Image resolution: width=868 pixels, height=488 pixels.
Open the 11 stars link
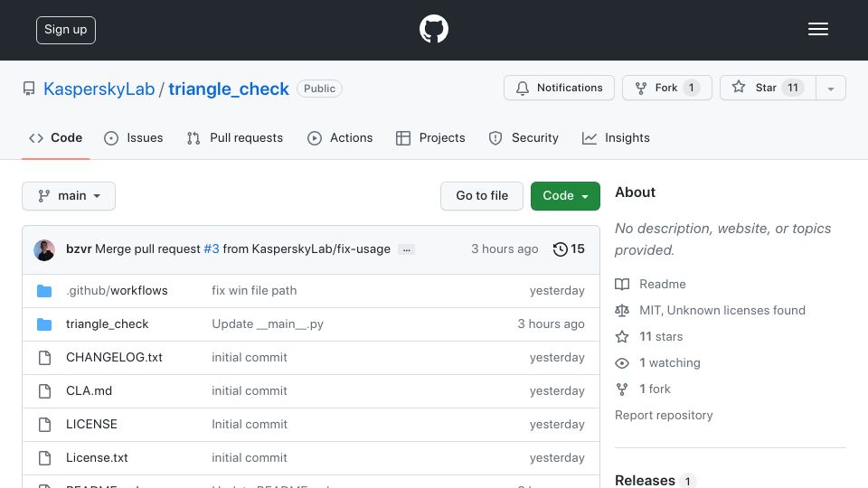[661, 336]
